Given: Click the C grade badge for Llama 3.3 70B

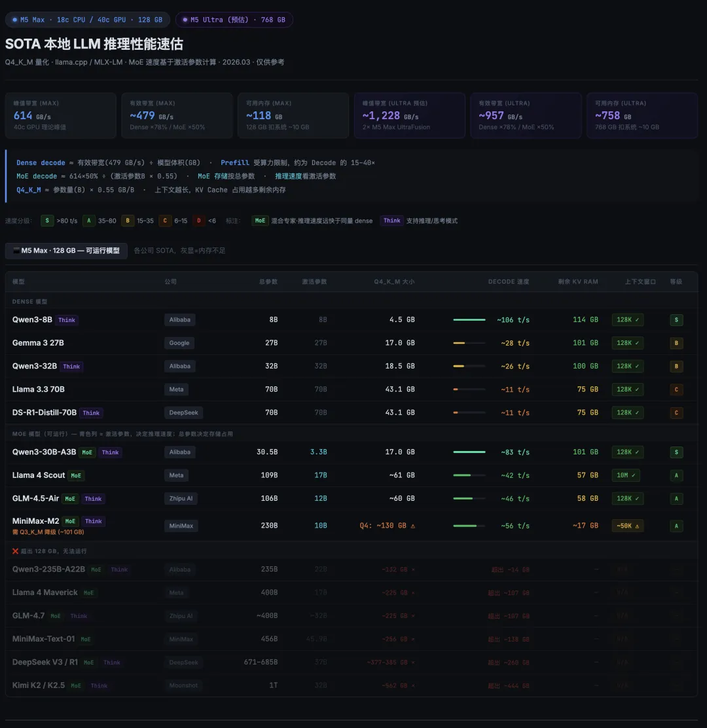Looking at the screenshot, I should click(x=676, y=389).
